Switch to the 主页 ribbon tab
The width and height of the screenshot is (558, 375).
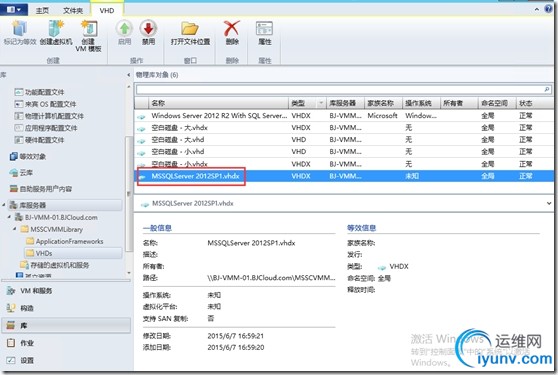42,11
